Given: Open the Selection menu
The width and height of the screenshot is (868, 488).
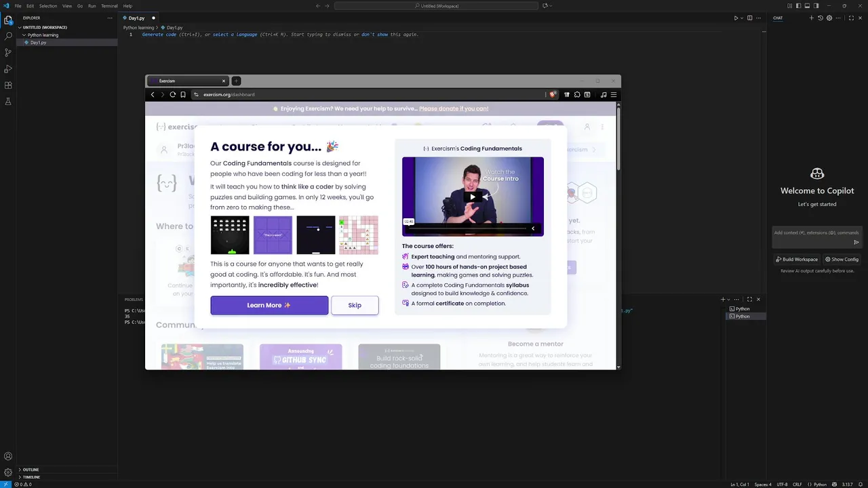Looking at the screenshot, I should (48, 5).
